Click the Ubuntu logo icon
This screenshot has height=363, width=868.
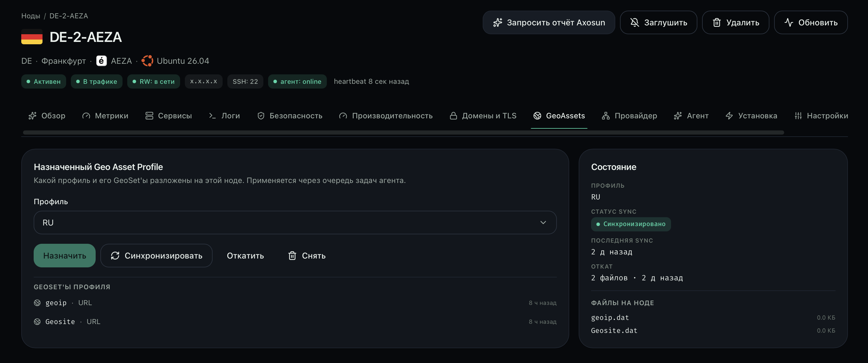tap(147, 61)
